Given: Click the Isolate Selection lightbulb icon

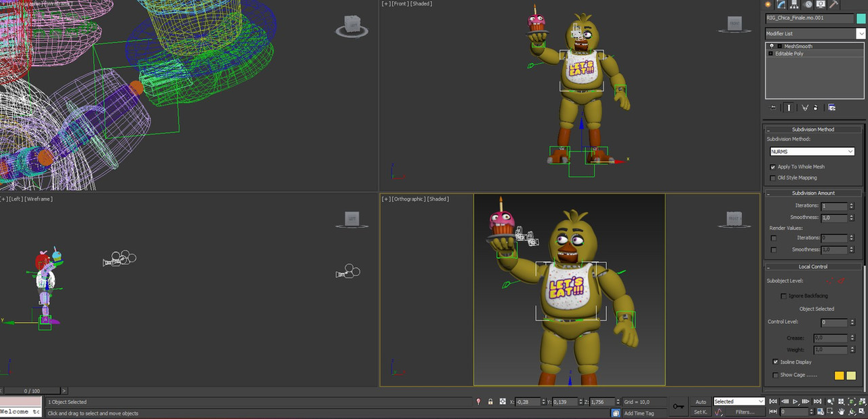Looking at the screenshot, I should coord(479,402).
